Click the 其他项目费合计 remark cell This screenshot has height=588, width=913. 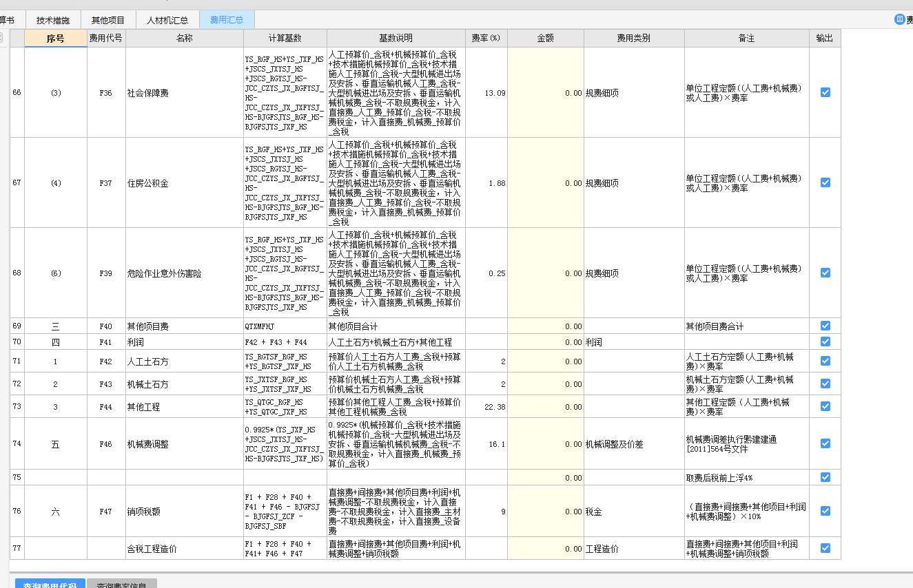(x=747, y=326)
